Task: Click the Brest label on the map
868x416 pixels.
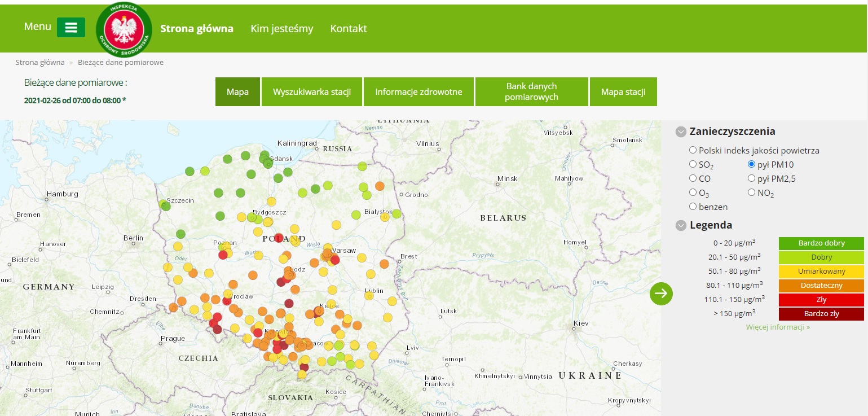Action: click(408, 256)
